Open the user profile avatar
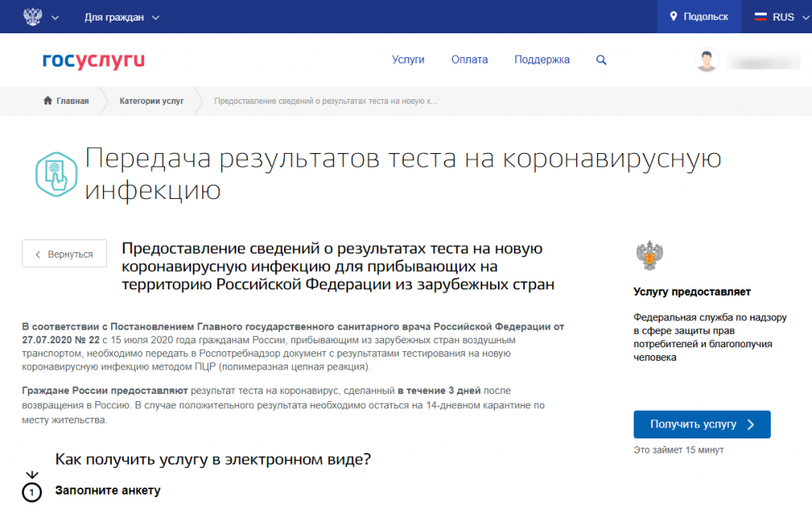This screenshot has width=812, height=505. pyautogui.click(x=707, y=60)
